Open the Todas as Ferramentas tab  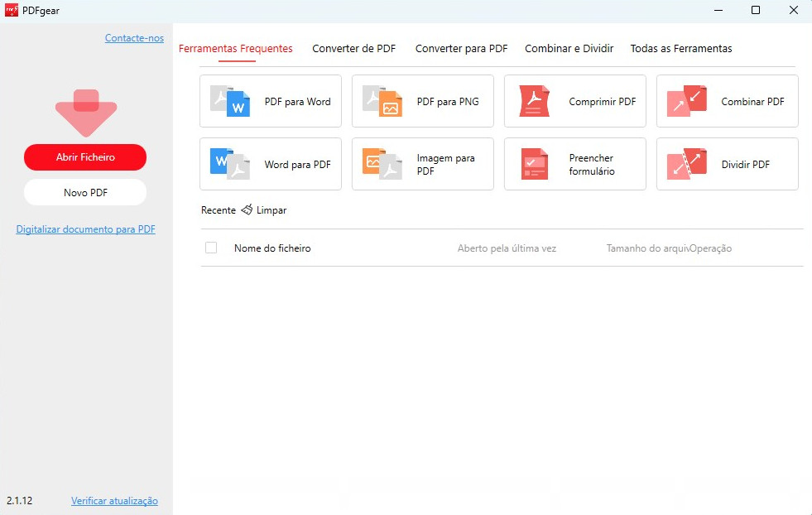pyautogui.click(x=680, y=49)
